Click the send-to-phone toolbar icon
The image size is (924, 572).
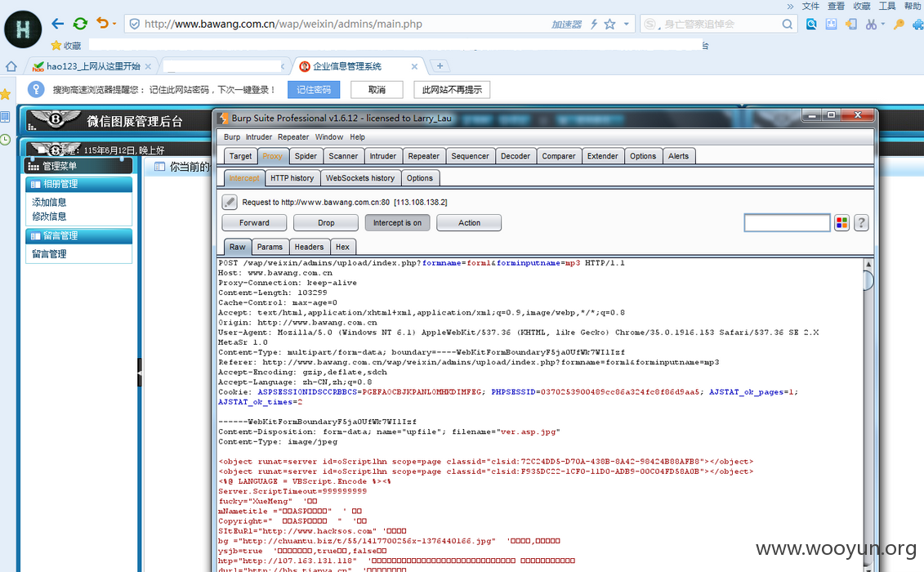[x=851, y=25]
